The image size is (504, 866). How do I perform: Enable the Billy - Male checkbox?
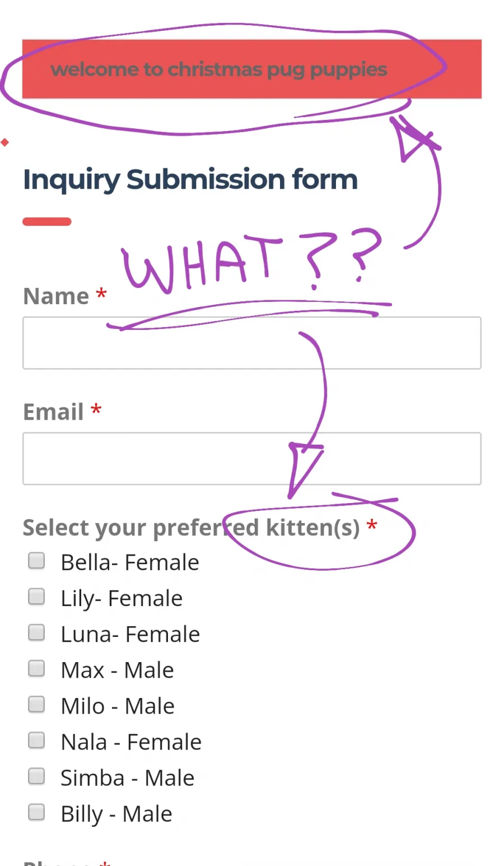[36, 812]
